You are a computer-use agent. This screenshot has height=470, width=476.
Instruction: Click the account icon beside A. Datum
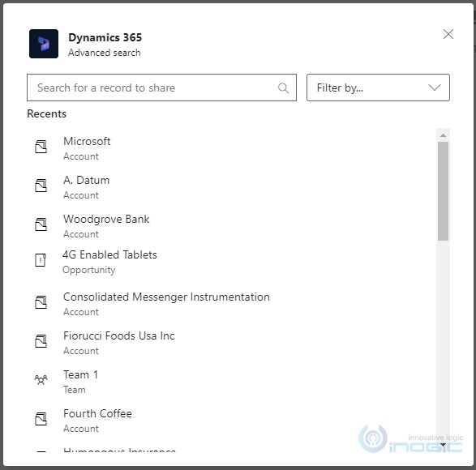tap(41, 186)
